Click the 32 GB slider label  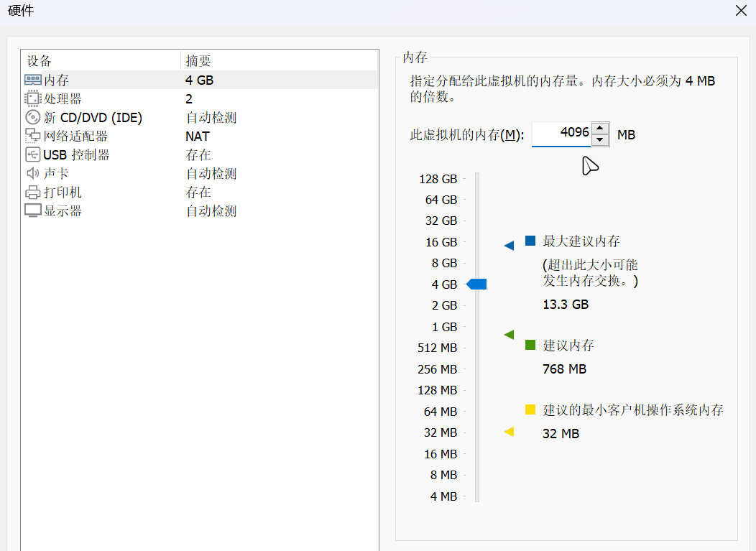point(441,221)
